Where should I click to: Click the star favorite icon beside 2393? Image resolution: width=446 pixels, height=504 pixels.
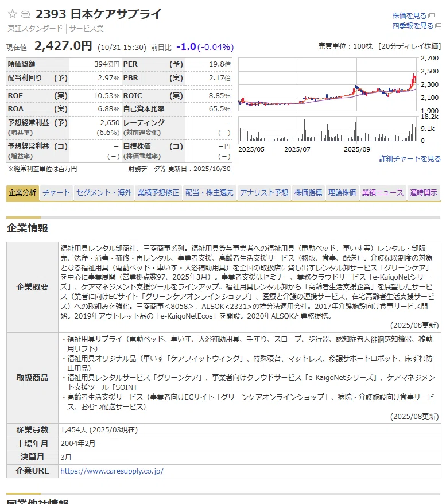(x=12, y=14)
